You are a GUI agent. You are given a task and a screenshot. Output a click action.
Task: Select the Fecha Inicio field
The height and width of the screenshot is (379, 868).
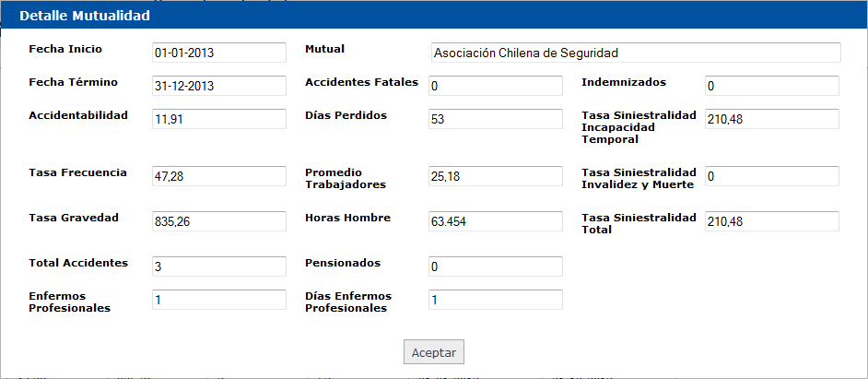[x=219, y=53]
